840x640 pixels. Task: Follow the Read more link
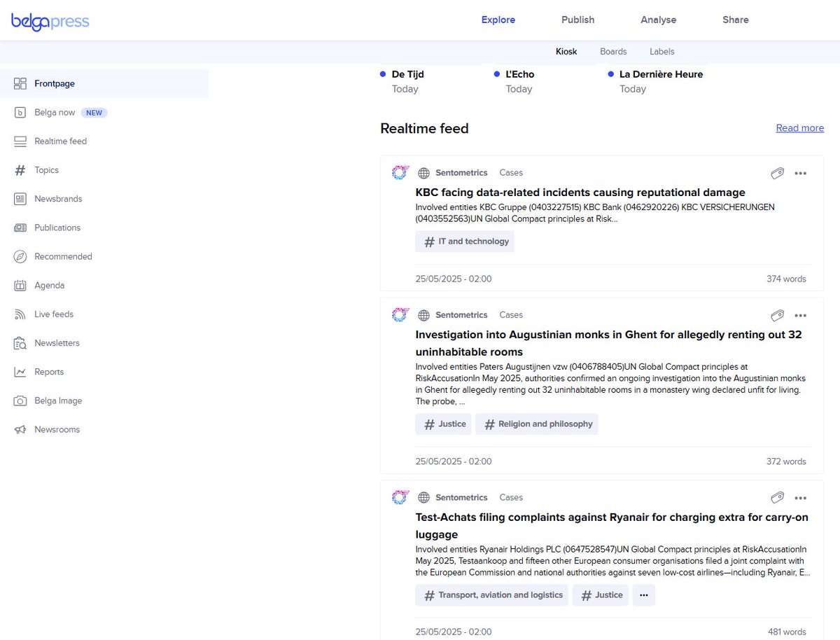click(800, 128)
